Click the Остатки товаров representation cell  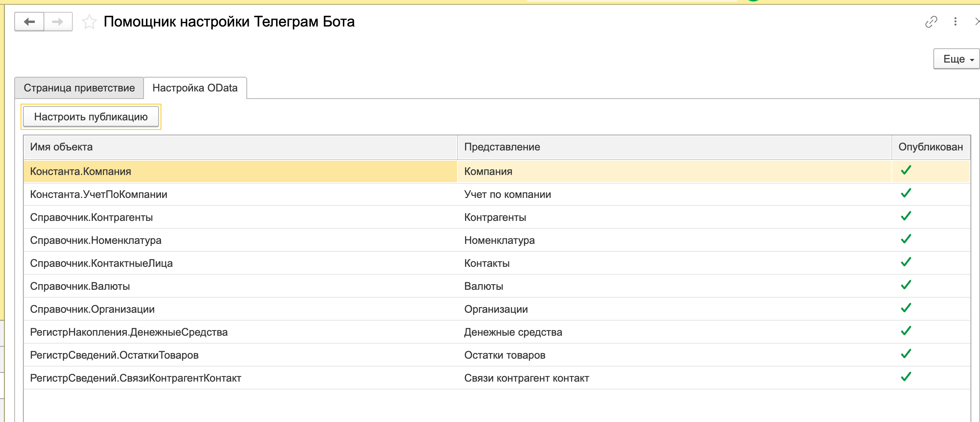pyautogui.click(x=505, y=355)
